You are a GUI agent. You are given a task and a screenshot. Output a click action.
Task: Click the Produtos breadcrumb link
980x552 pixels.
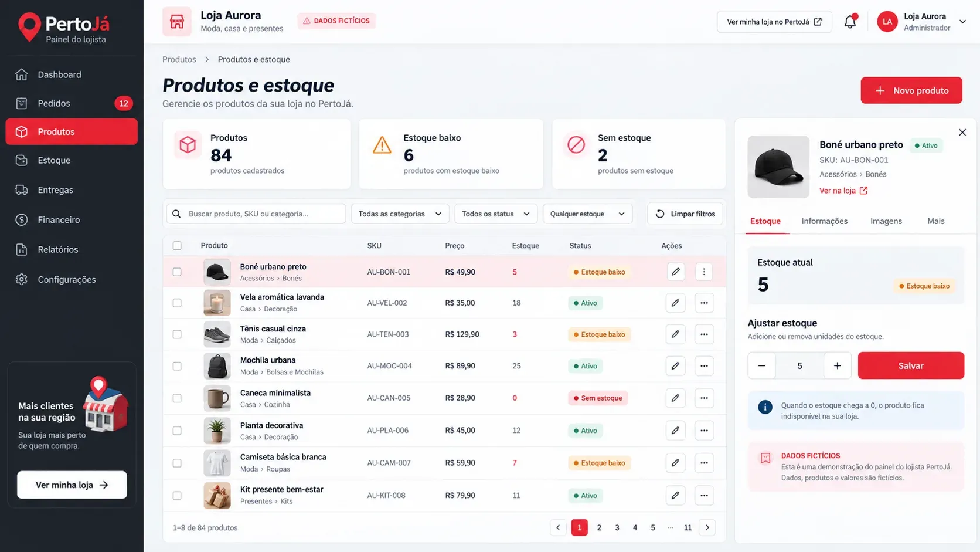[179, 59]
